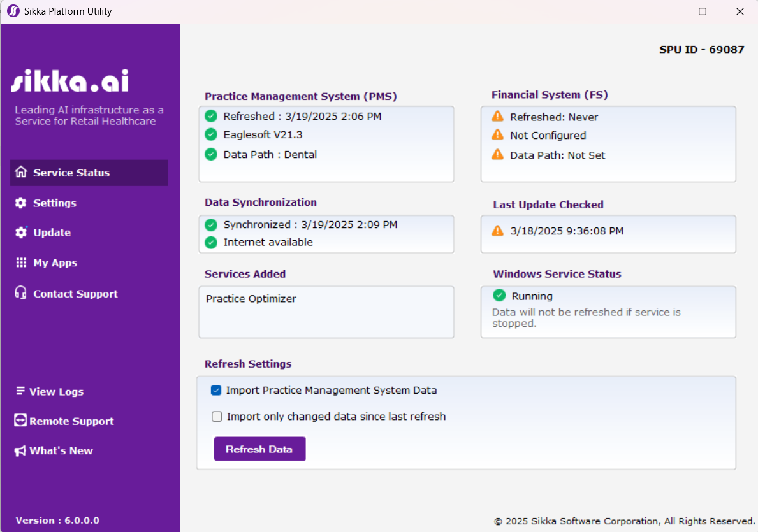Click the Eaglesoft V21.3 text
This screenshot has height=532, width=758.
point(263,134)
